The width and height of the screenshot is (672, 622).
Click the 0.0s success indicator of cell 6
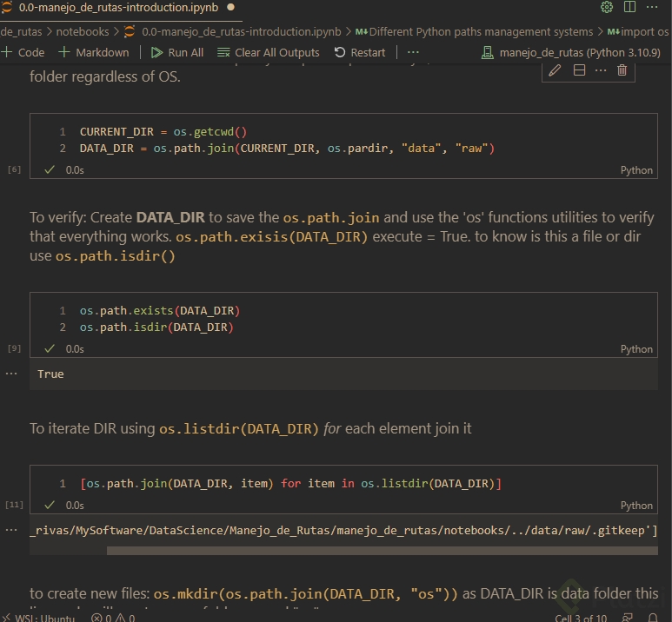tap(64, 170)
